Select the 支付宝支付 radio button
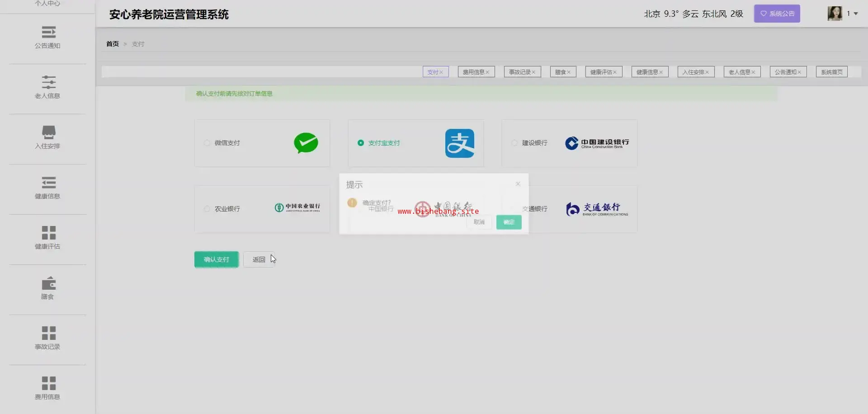Image resolution: width=868 pixels, height=414 pixels. 361,143
